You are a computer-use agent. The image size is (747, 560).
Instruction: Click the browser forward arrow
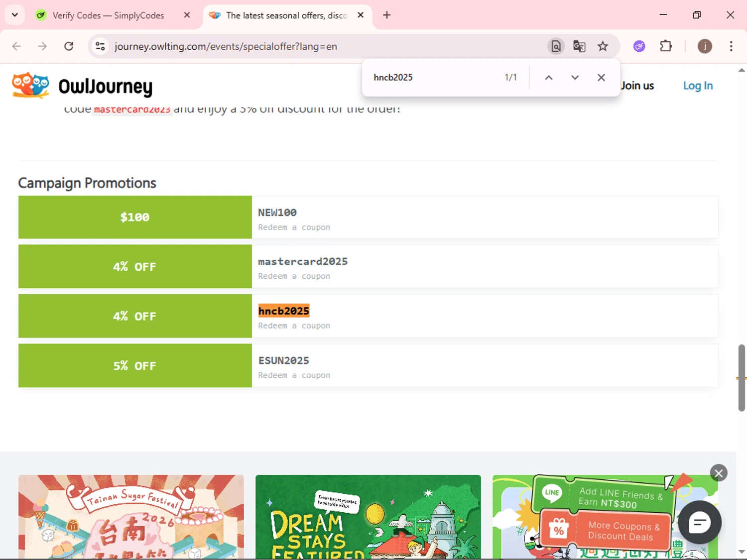point(42,46)
